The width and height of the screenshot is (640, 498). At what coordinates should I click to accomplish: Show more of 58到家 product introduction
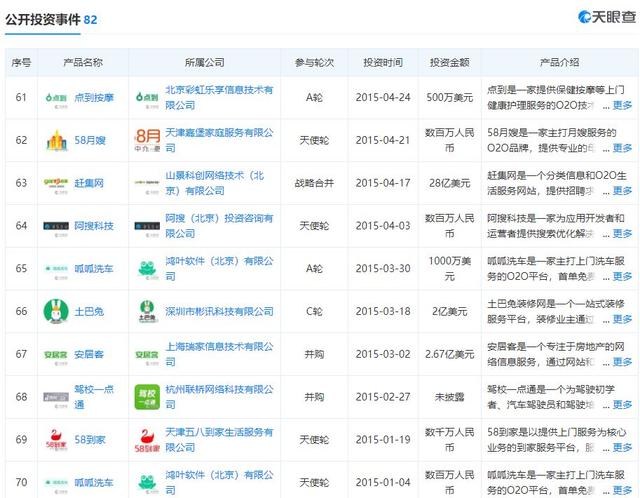pyautogui.click(x=622, y=447)
